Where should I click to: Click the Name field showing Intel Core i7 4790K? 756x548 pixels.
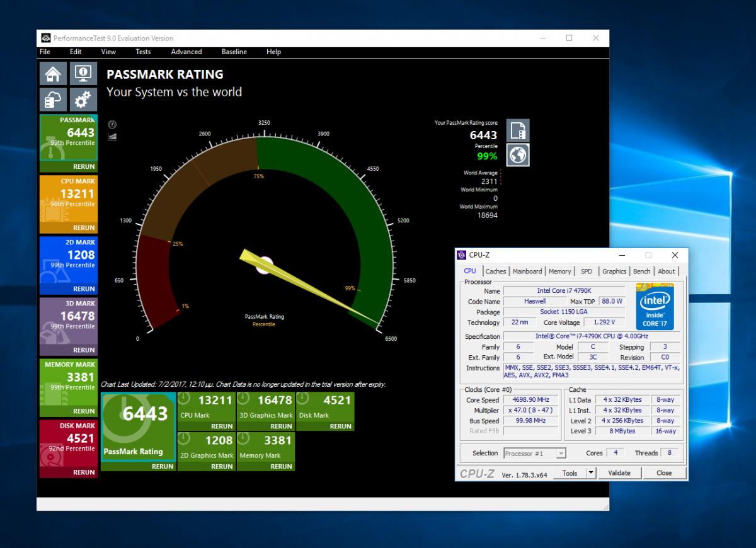click(564, 291)
